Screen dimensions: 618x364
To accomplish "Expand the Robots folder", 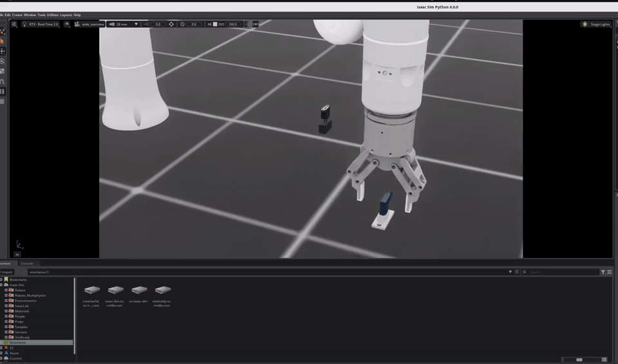I will coord(6,290).
